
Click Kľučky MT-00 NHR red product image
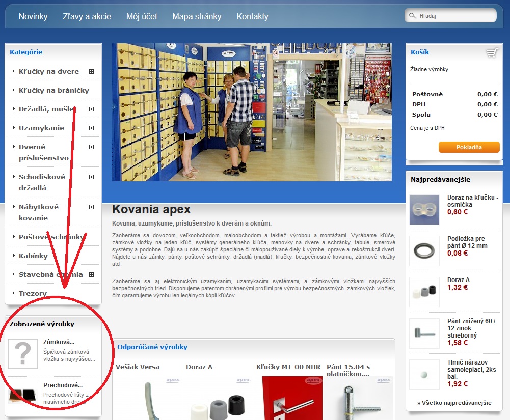click(292, 398)
